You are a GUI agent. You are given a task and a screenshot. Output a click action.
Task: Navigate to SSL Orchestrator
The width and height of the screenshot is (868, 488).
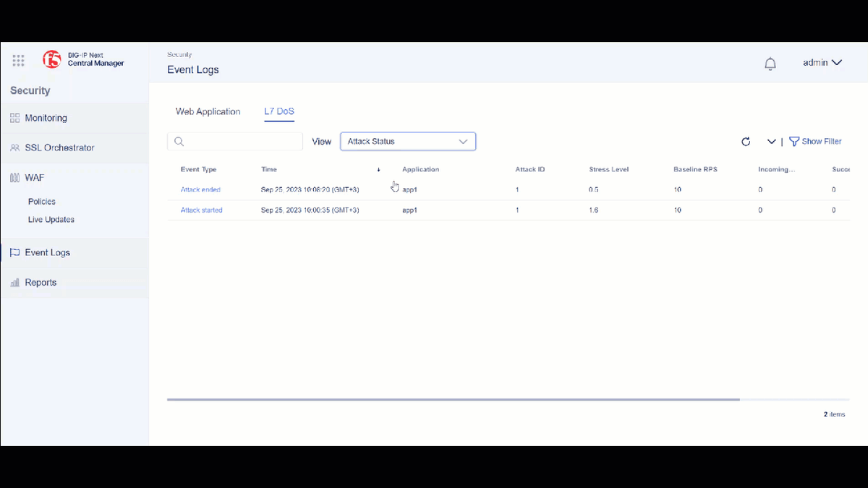[x=59, y=147]
